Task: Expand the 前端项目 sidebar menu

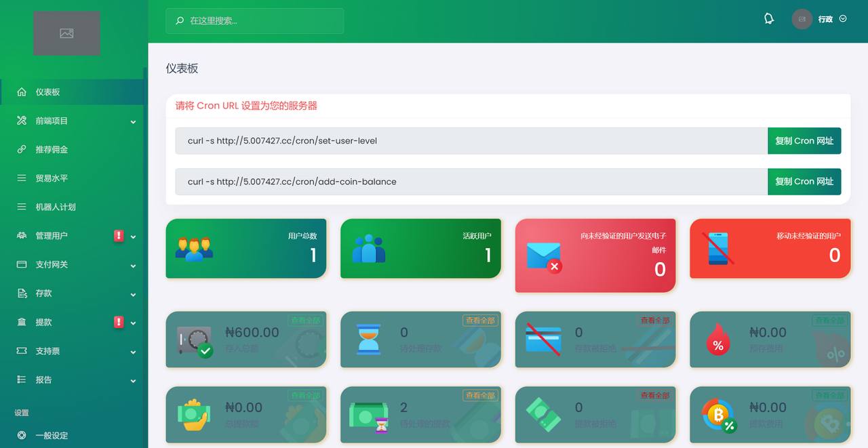Action: click(x=133, y=122)
